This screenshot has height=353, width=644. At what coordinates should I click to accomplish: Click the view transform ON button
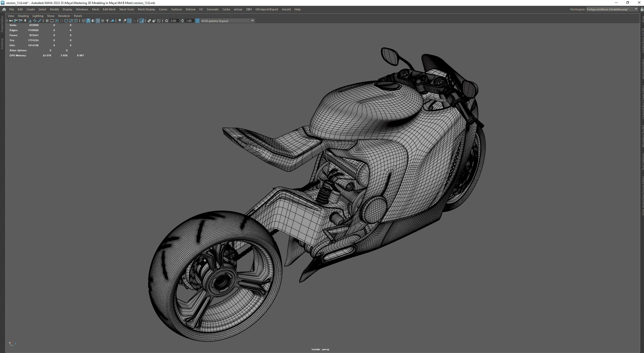pyautogui.click(x=197, y=21)
